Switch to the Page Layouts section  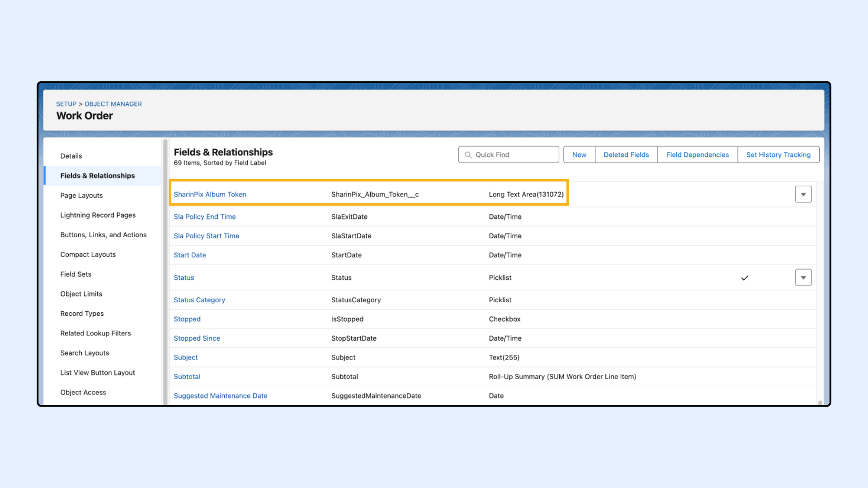pyautogui.click(x=81, y=195)
